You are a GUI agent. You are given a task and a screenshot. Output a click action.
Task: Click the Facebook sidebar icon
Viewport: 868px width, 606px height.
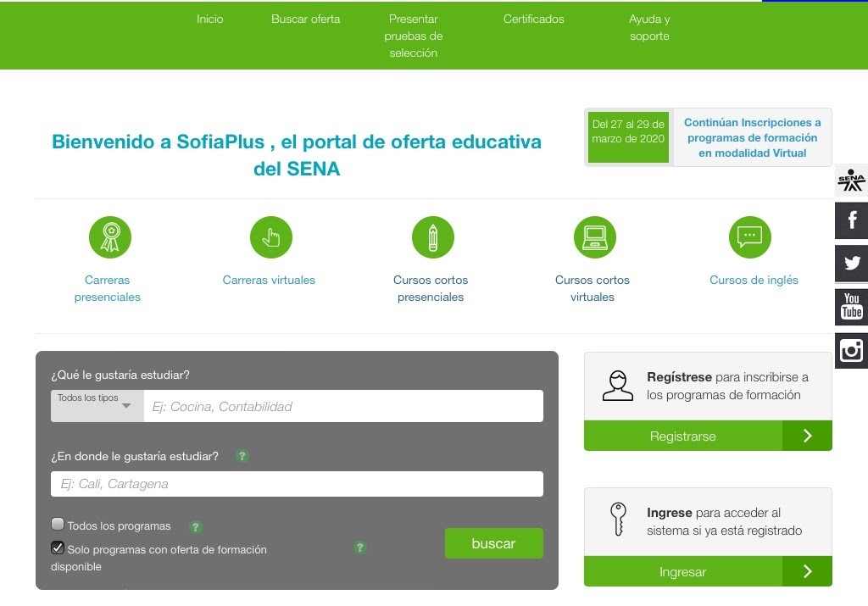coord(851,220)
